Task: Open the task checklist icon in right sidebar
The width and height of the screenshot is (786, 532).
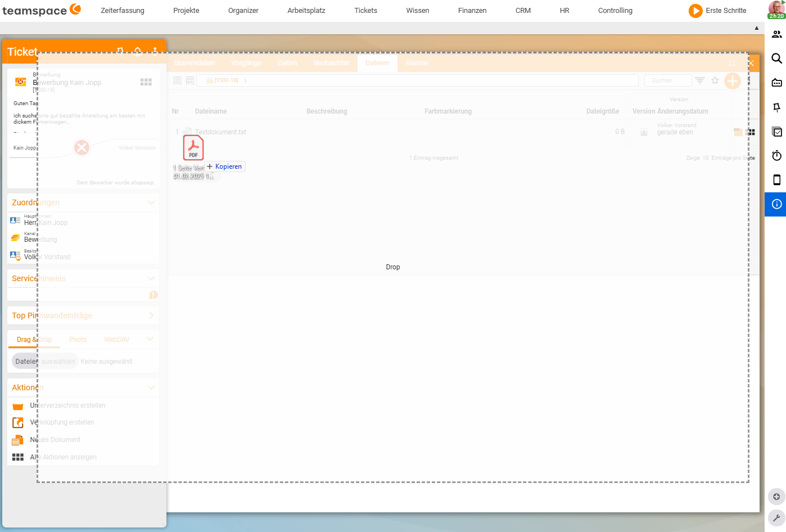Action: [776, 132]
